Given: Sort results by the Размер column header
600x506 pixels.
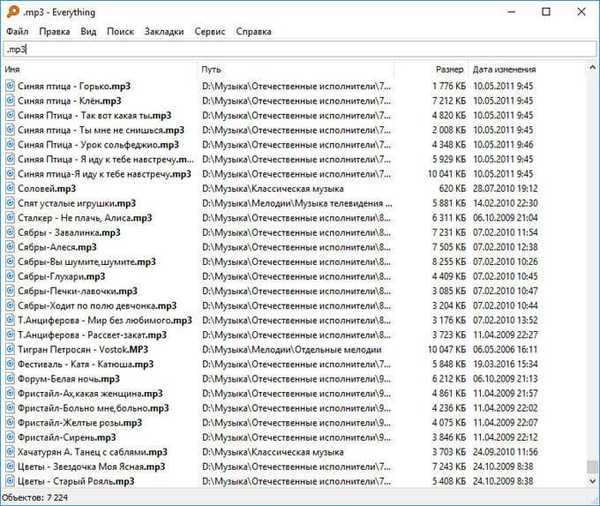Looking at the screenshot, I should [450, 69].
